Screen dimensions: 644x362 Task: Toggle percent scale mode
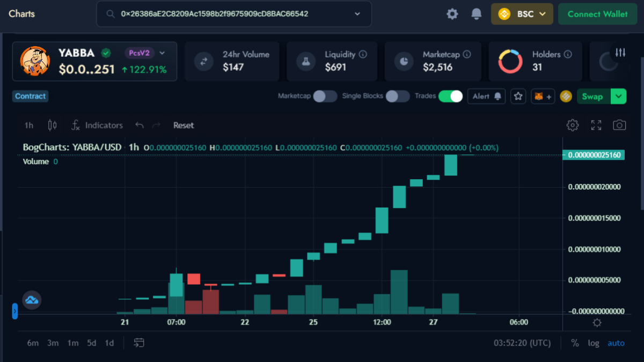click(x=575, y=343)
